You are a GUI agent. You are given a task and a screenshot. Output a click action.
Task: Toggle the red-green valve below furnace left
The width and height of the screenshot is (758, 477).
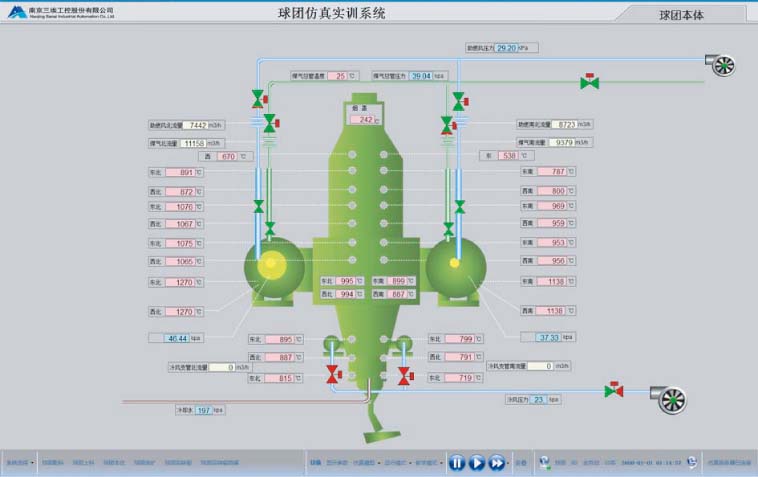pyautogui.click(x=332, y=375)
